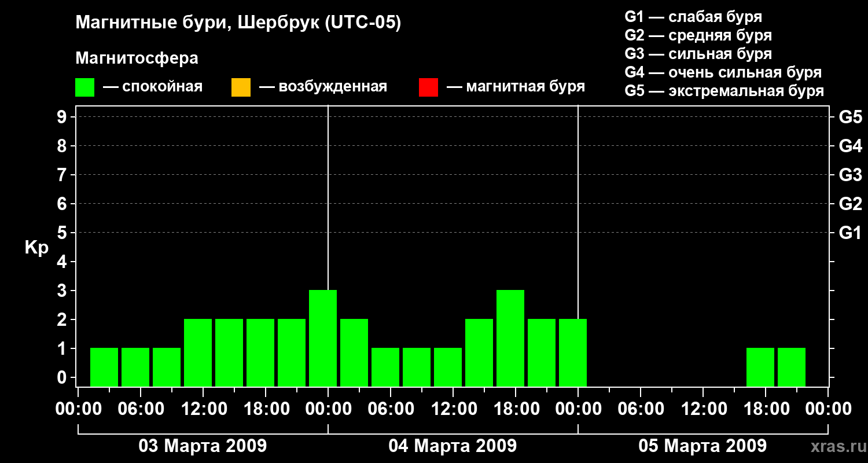
Task: Click the Kp 3 bar at midnight of 04 Марта
Action: [x=323, y=338]
